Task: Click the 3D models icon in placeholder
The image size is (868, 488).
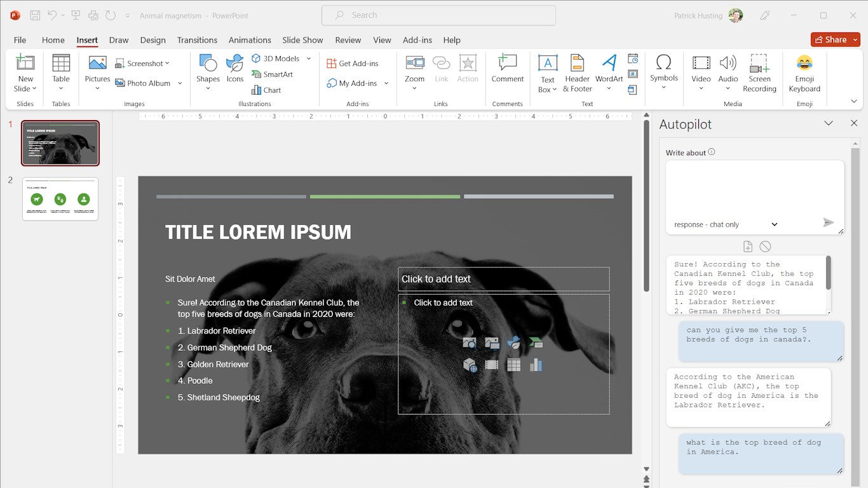Action: click(x=470, y=365)
